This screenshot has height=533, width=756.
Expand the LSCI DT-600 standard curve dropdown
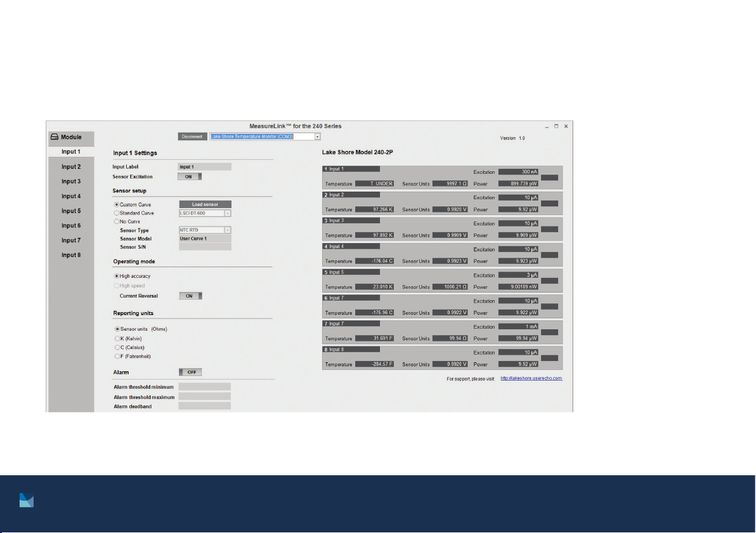tap(228, 213)
